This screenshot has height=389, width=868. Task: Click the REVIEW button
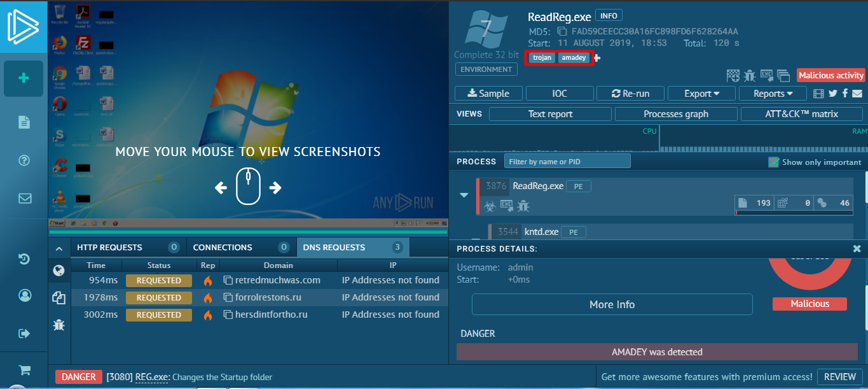840,376
